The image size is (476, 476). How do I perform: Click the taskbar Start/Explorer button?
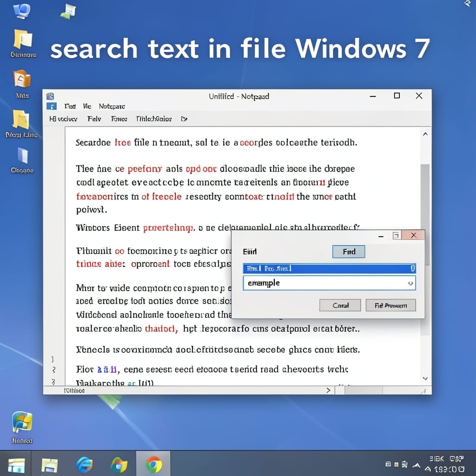[x=16, y=465]
